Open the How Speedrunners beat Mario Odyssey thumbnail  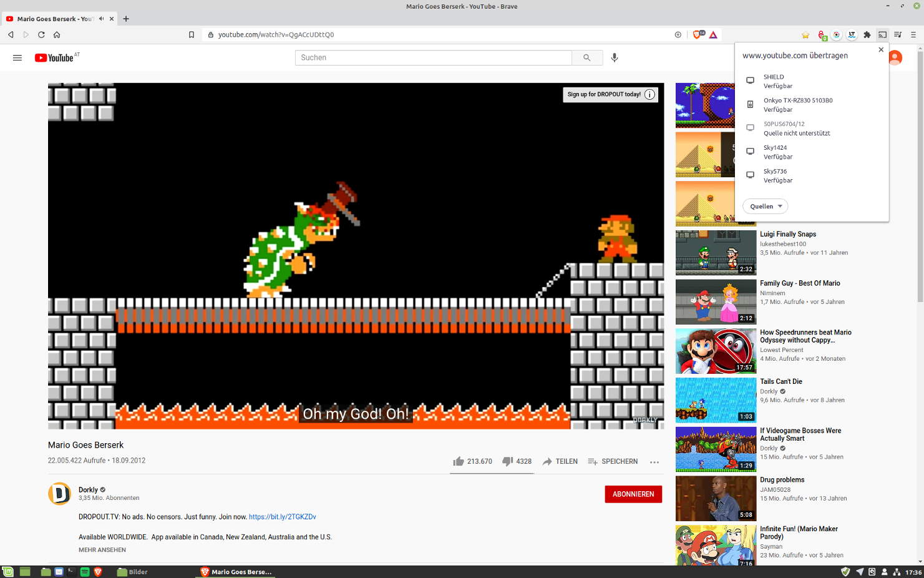tap(716, 351)
